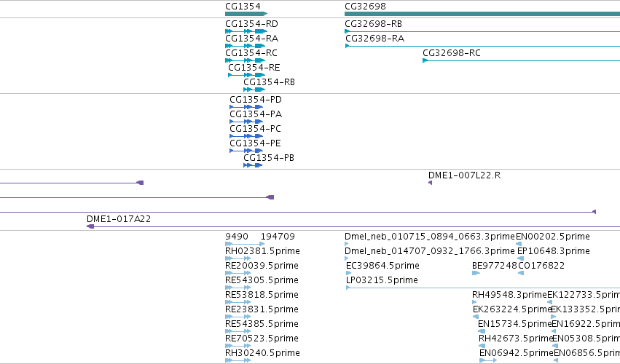This screenshot has height=364, width=620.
Task: Select the RH30240.5prime alignment glyph
Action: coord(238,360)
